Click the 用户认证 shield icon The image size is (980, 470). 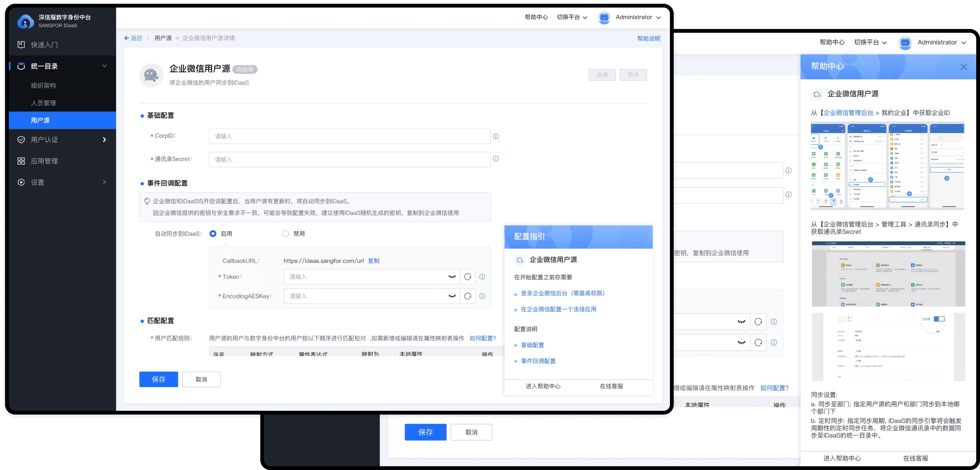[x=21, y=140]
